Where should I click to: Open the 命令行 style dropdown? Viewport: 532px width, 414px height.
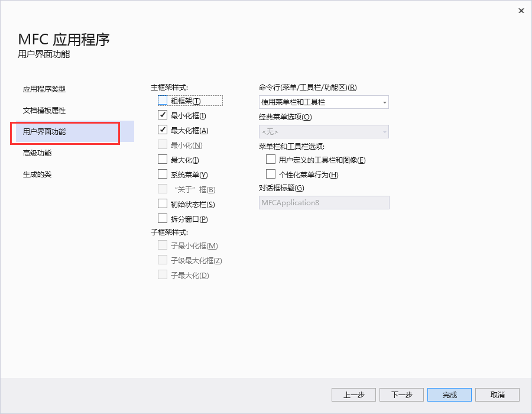(323, 102)
